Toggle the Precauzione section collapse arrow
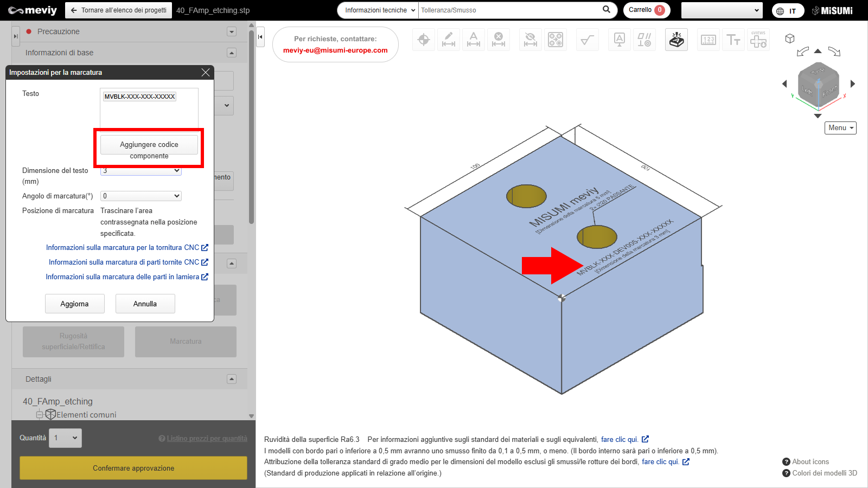Image resolution: width=868 pixels, height=488 pixels. pyautogui.click(x=232, y=31)
